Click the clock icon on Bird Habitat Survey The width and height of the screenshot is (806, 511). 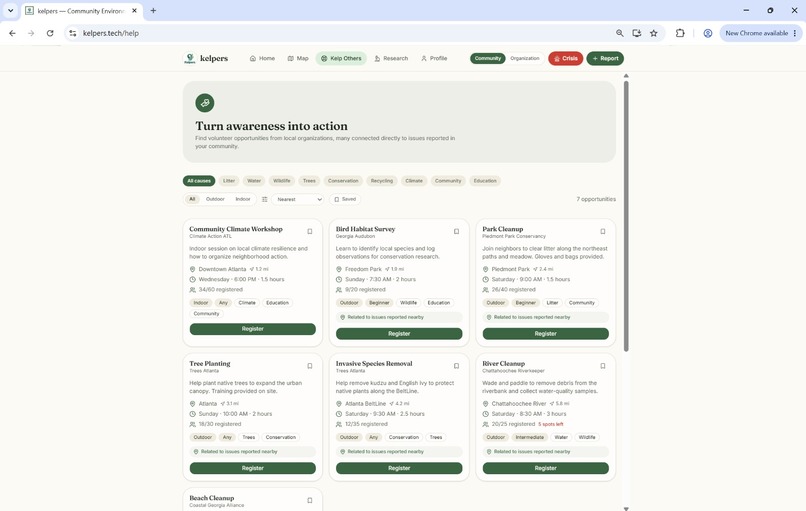[x=339, y=280]
